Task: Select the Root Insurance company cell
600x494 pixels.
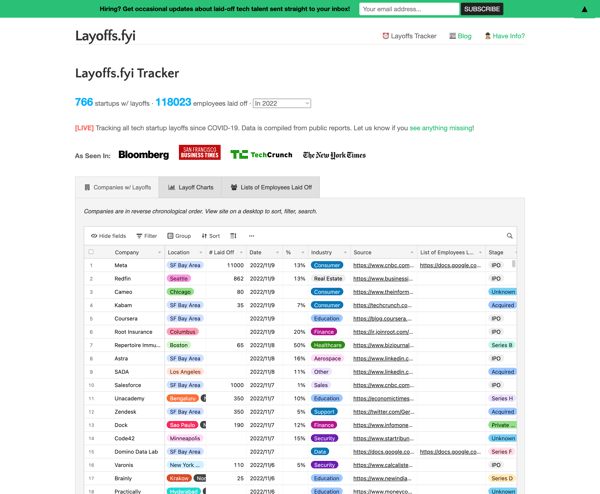Action: point(133,332)
